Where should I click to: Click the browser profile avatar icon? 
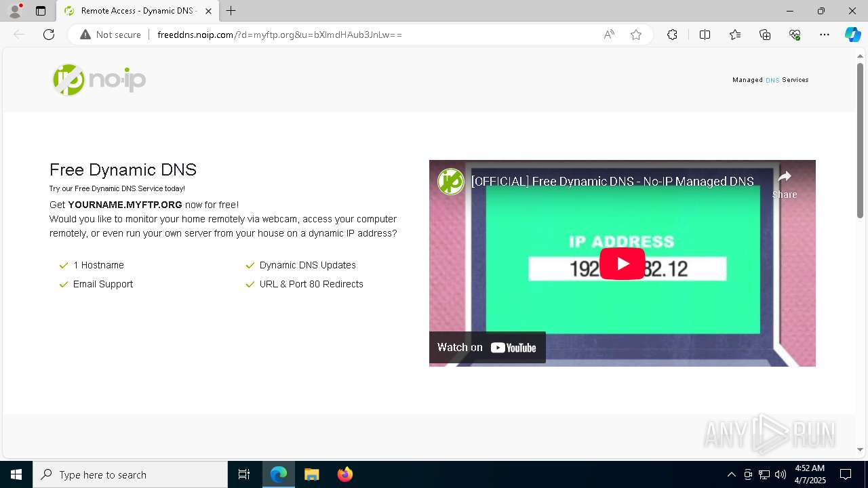pyautogui.click(x=14, y=11)
